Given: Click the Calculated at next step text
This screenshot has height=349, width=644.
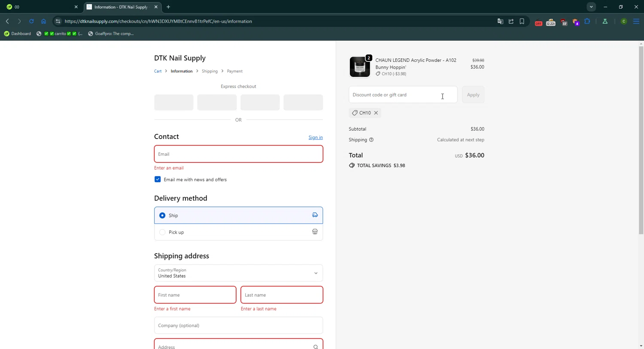Looking at the screenshot, I should coord(461,140).
